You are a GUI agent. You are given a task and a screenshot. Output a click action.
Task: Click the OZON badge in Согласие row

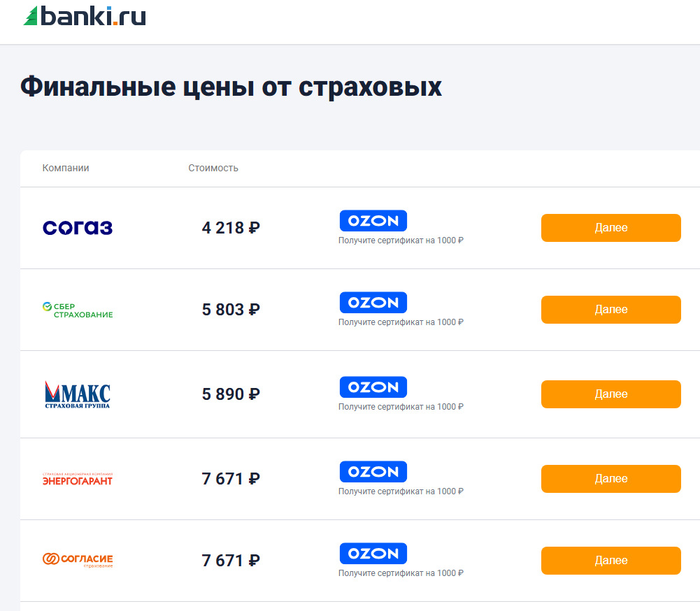373,554
